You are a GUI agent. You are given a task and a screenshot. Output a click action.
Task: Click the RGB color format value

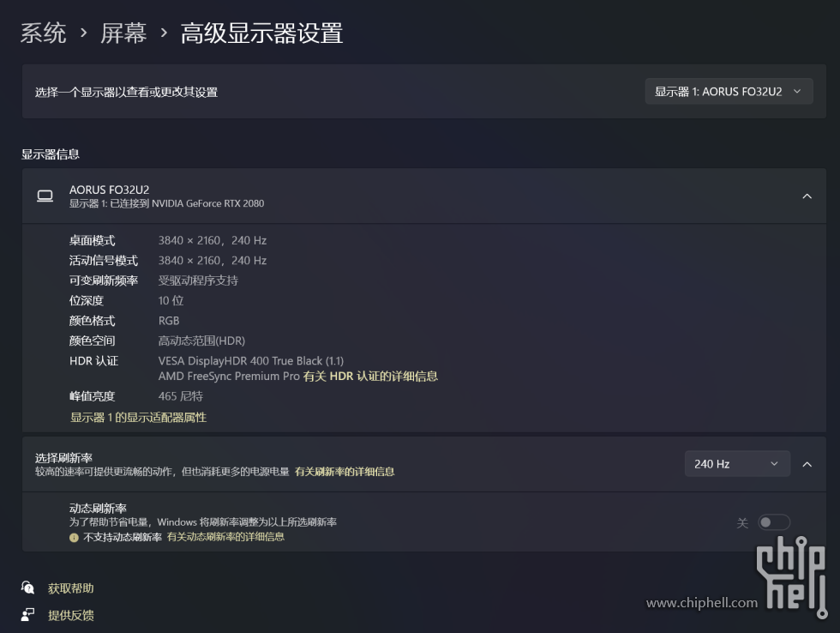tap(169, 321)
